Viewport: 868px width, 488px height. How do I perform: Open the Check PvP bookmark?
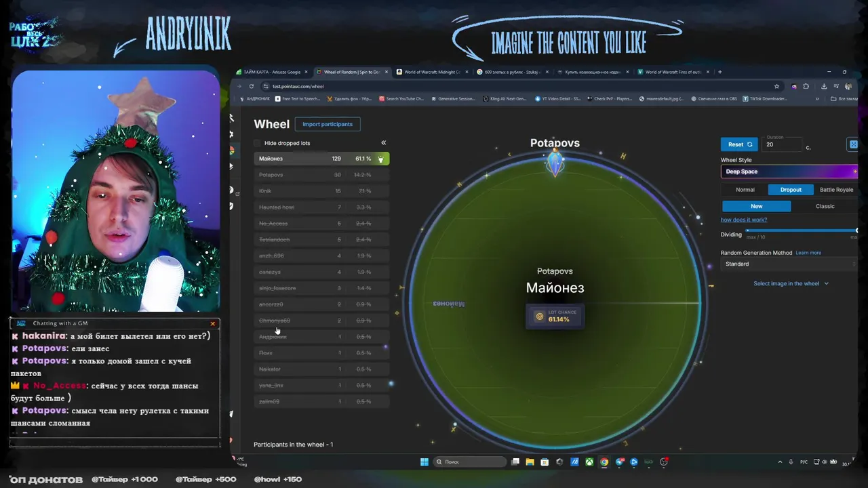(x=610, y=99)
